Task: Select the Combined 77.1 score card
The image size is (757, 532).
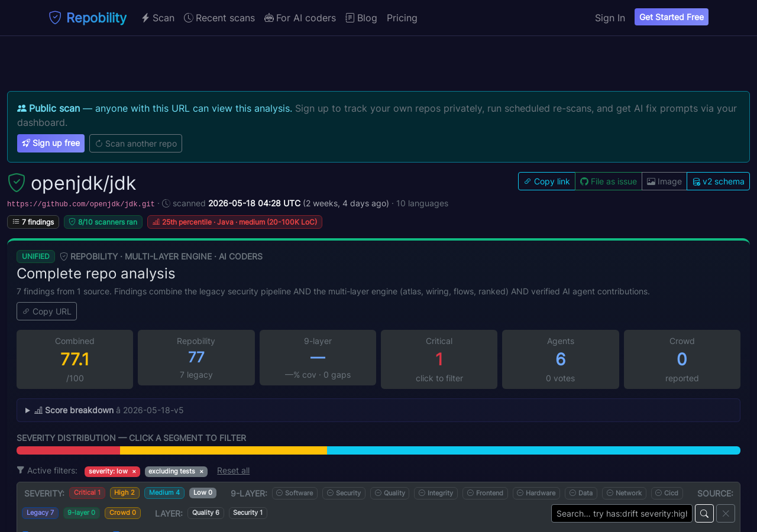Action: tap(75, 359)
